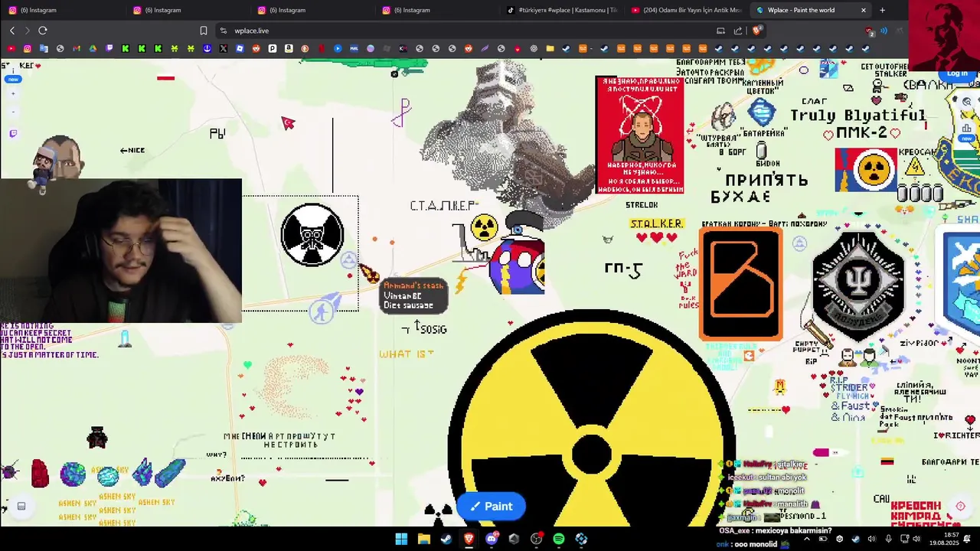Bookmark this page with the bookmark icon

pyautogui.click(x=204, y=31)
